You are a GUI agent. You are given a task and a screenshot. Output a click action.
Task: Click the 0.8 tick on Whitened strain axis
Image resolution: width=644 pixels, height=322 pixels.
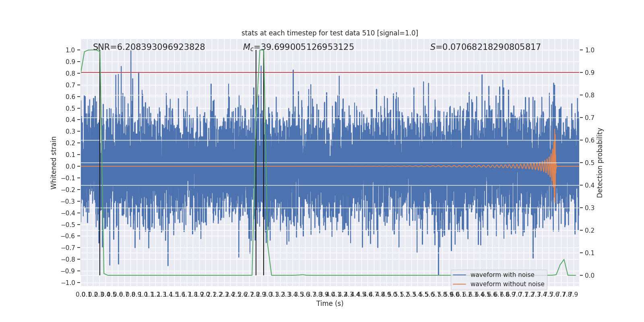[x=70, y=74]
